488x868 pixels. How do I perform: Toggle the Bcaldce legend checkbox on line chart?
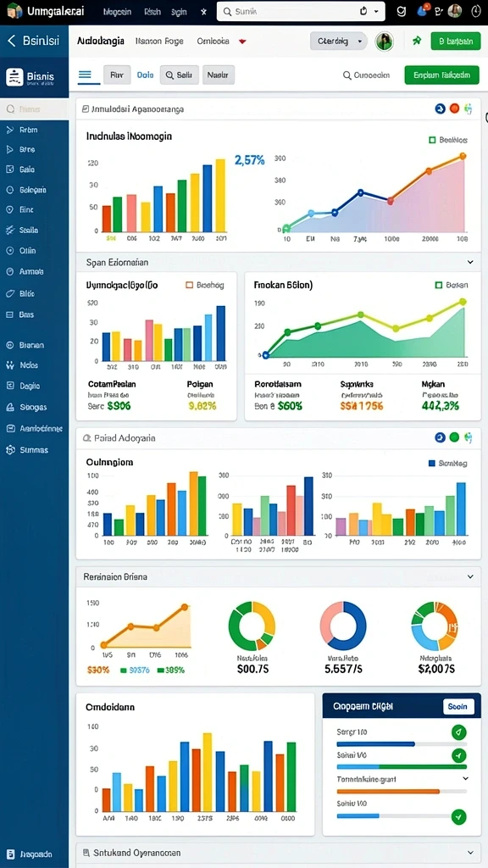pyautogui.click(x=432, y=140)
